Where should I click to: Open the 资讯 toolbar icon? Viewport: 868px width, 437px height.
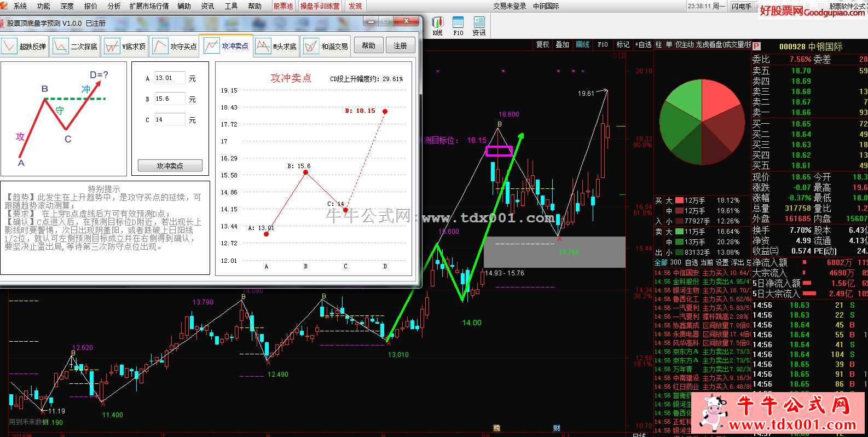point(479,22)
